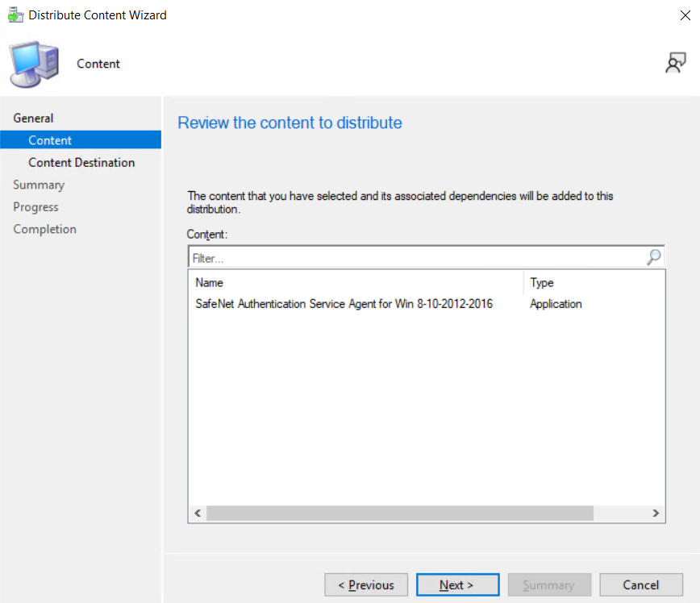This screenshot has height=603, width=700.
Task: Click the horizontal scrollbar right arrow
Action: [656, 514]
